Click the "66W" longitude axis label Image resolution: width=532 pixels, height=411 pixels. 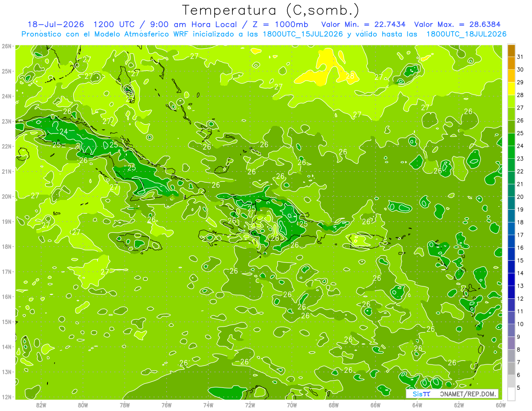tap(376, 405)
